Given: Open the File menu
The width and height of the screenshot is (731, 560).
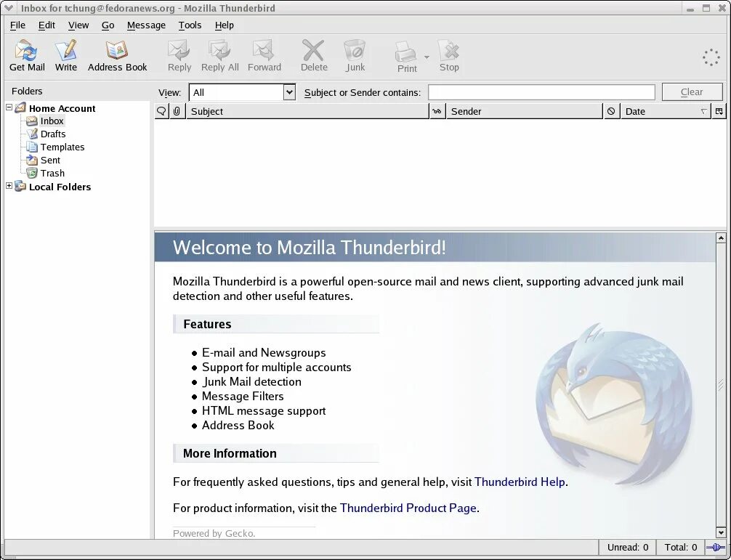Looking at the screenshot, I should coord(17,25).
